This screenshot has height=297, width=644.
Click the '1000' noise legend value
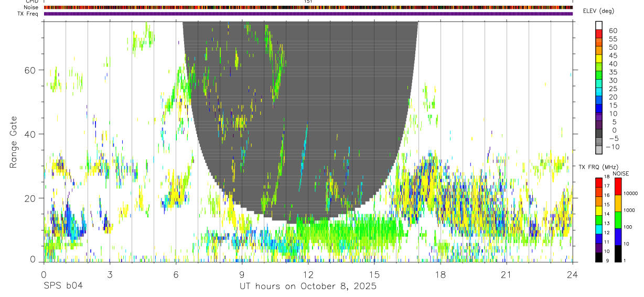[629, 210]
